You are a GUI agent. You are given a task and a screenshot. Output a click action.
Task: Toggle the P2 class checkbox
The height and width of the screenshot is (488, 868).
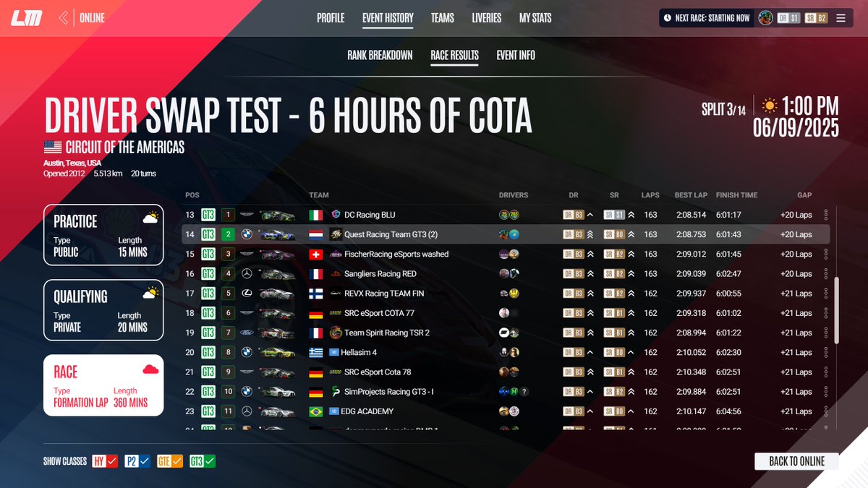[x=137, y=461]
